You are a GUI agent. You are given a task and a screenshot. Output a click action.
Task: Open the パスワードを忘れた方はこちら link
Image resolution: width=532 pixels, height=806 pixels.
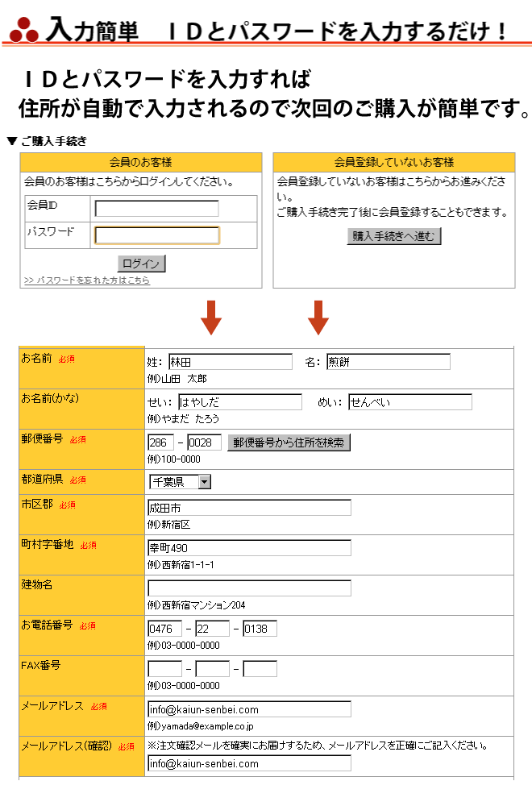87,280
